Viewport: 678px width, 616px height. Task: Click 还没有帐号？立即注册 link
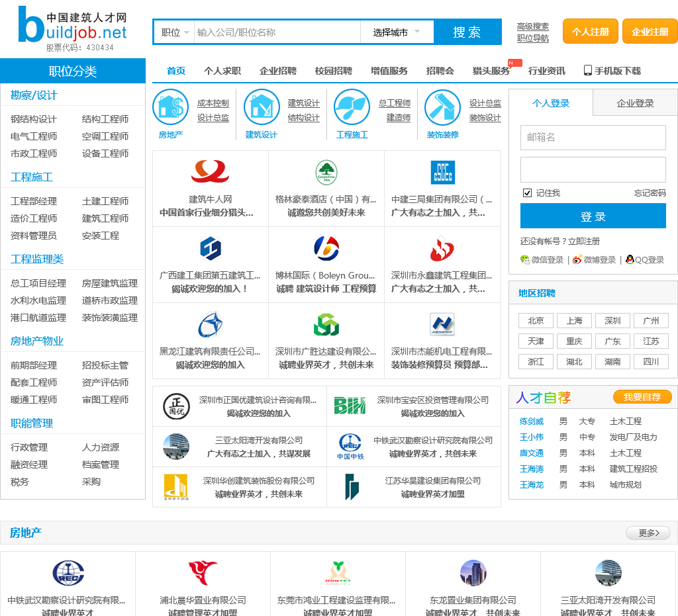(560, 241)
